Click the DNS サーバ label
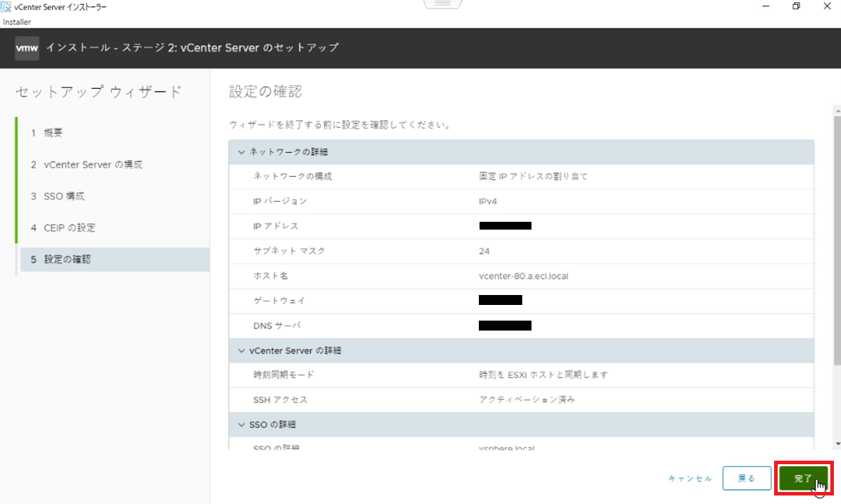Screen dimensions: 841x504 (277, 326)
